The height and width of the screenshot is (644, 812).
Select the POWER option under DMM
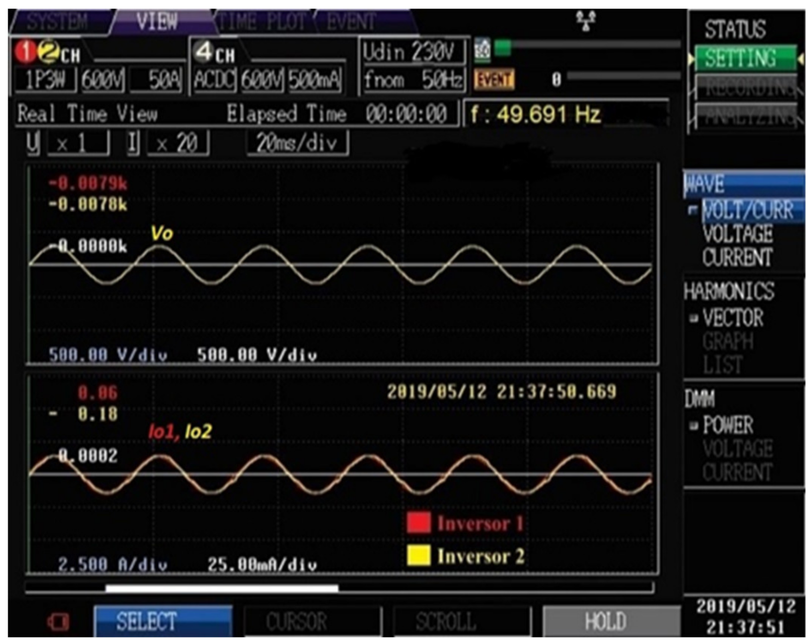coord(728,425)
